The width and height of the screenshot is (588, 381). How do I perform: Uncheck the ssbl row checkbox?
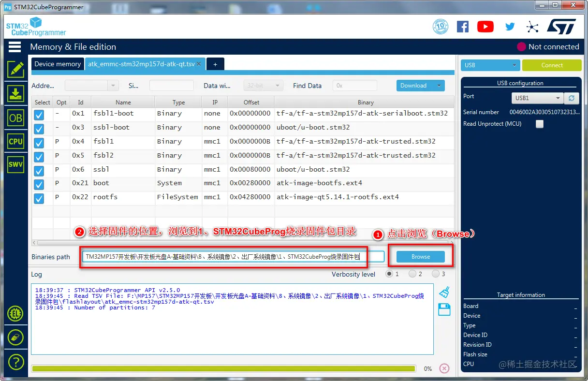pos(39,171)
